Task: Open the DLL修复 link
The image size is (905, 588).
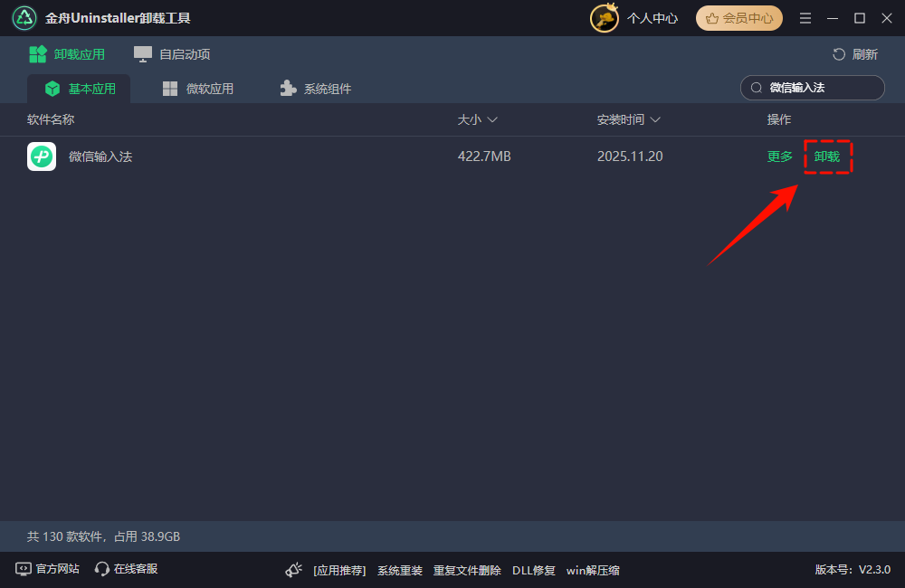Action: (x=534, y=570)
